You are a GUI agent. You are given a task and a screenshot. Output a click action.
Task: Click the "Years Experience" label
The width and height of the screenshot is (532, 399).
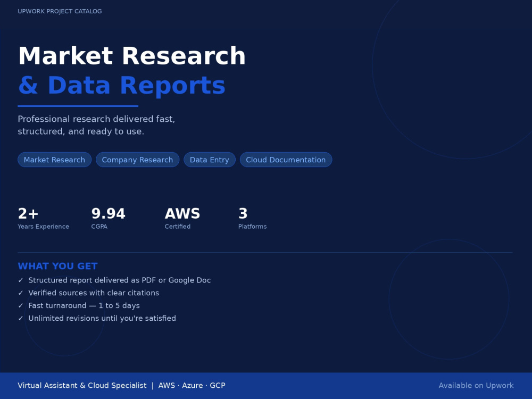(x=44, y=226)
